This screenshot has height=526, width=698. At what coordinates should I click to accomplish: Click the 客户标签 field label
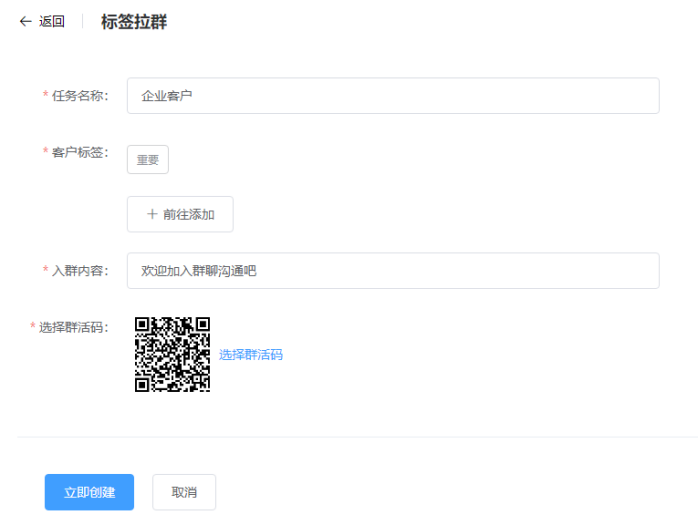click(80, 152)
